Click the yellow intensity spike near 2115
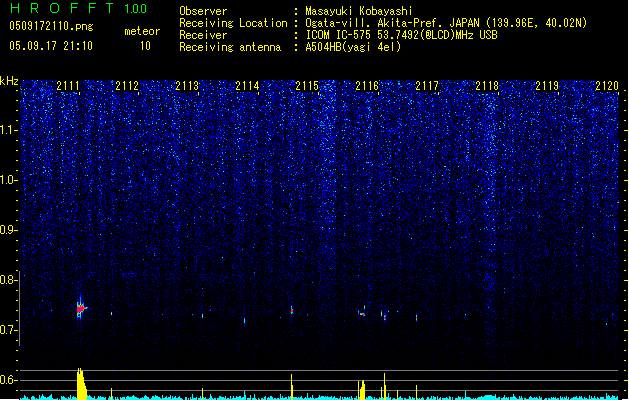The width and height of the screenshot is (629, 400). click(292, 387)
